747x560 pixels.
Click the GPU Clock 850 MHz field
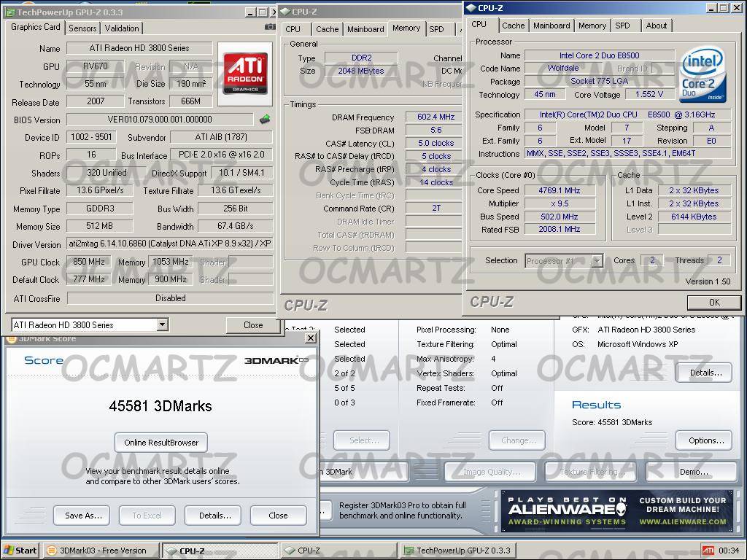pyautogui.click(x=88, y=262)
